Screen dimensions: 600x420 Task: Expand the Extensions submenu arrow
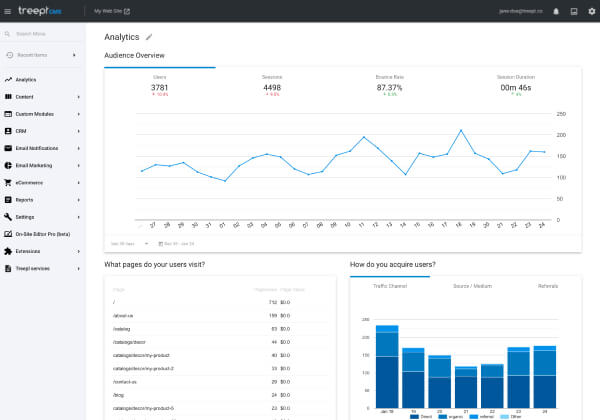point(78,251)
